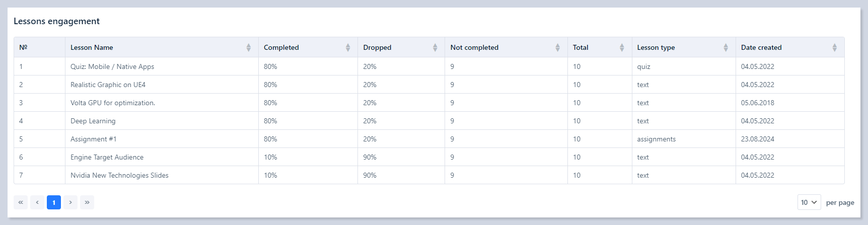Select page 1 in pagination
868x225 pixels.
click(54, 202)
